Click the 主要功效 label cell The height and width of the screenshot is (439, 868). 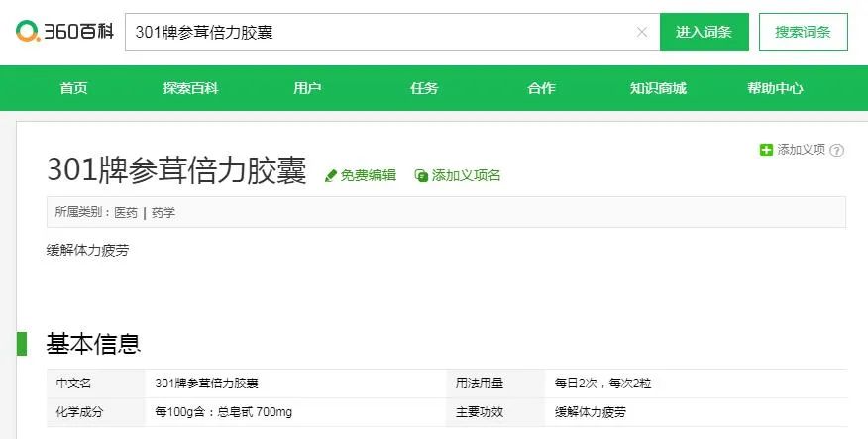tap(495, 412)
